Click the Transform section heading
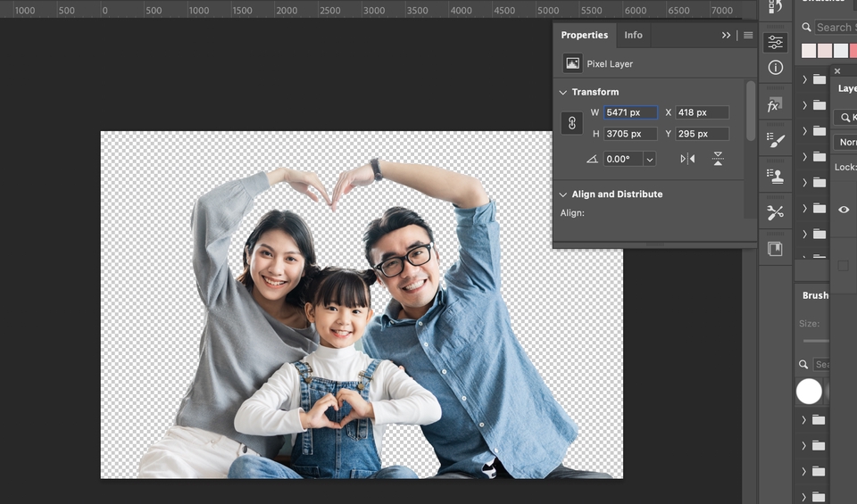The width and height of the screenshot is (857, 504). [595, 92]
